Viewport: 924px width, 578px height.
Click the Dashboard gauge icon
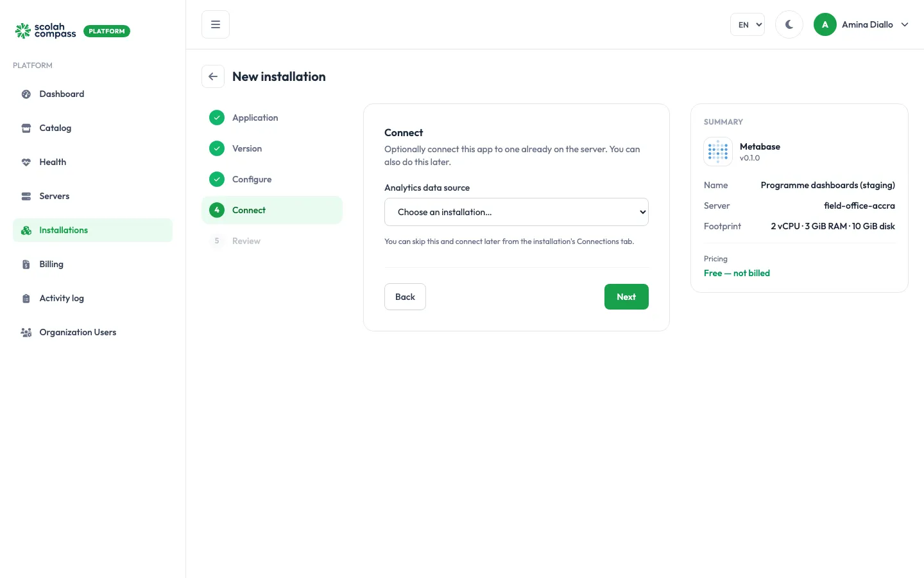pos(26,94)
